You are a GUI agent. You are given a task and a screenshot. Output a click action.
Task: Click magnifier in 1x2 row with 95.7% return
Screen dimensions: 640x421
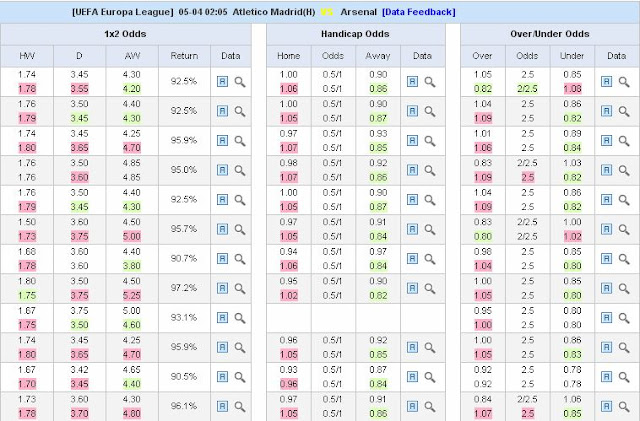[x=240, y=229]
